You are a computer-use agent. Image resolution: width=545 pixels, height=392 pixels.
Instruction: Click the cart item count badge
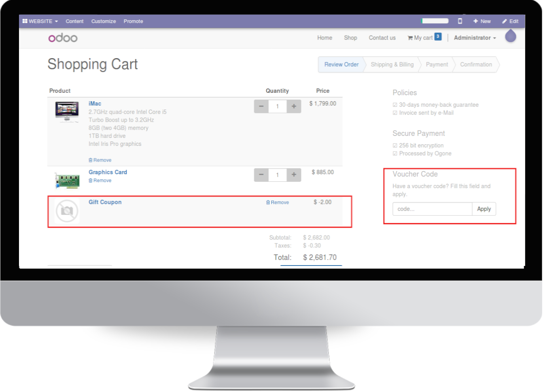click(438, 36)
